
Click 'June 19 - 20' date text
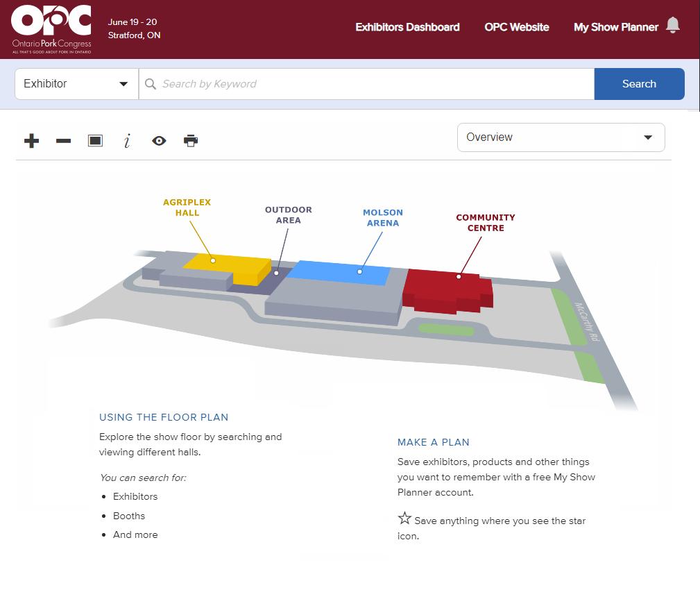click(133, 22)
